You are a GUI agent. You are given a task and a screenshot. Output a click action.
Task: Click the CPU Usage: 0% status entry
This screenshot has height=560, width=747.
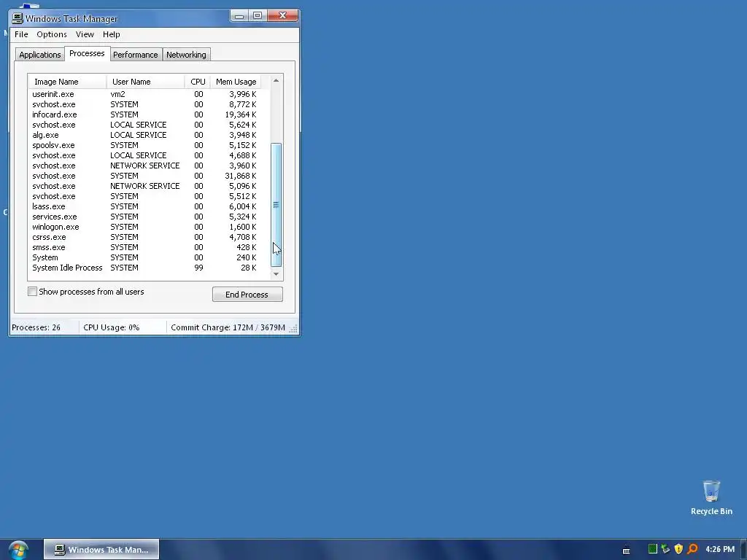(x=112, y=327)
